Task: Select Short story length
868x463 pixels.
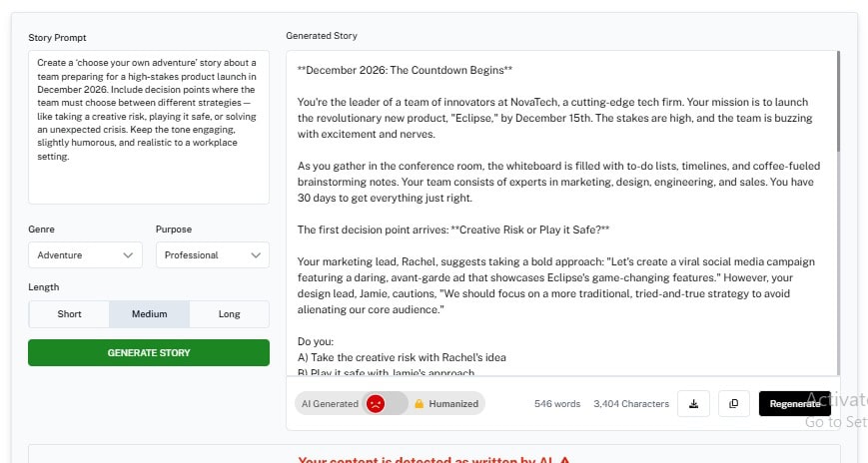Action: tap(69, 314)
